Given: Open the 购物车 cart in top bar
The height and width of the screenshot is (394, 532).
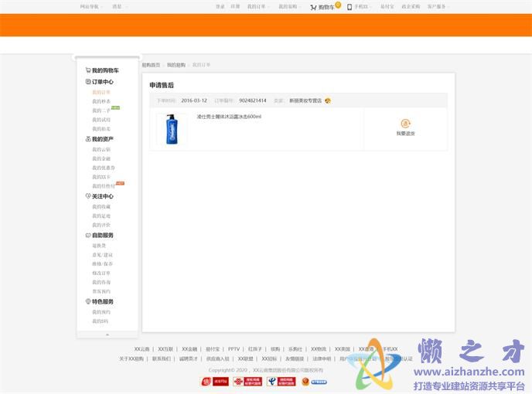Looking at the screenshot, I should [322, 7].
